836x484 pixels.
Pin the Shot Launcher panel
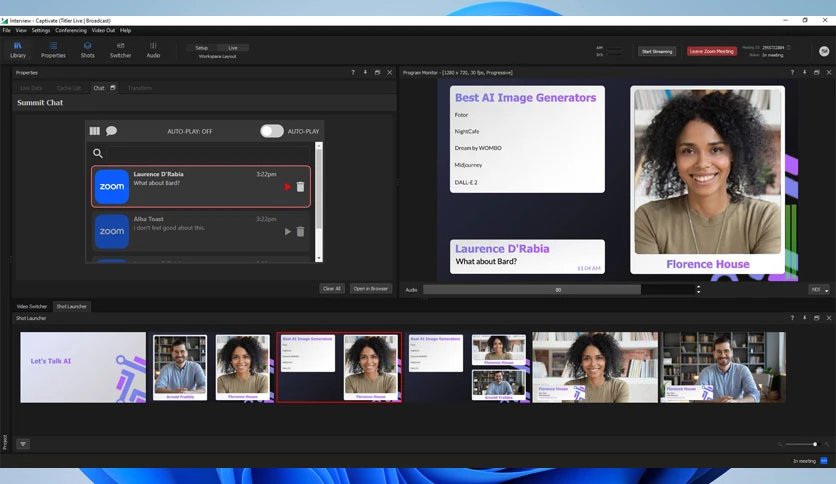tap(805, 318)
